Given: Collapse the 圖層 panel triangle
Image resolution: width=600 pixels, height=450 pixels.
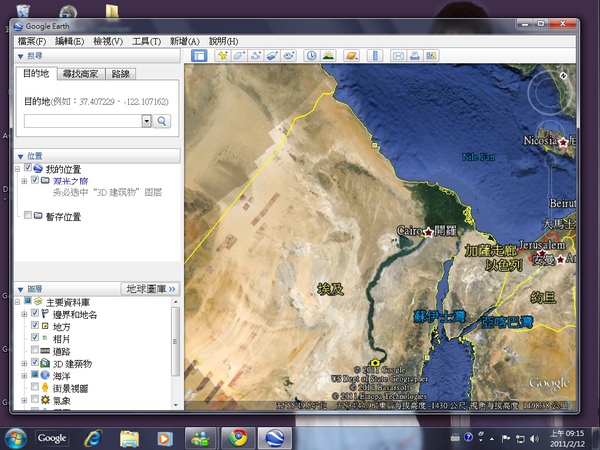Looking at the screenshot, I should pyautogui.click(x=21, y=290).
